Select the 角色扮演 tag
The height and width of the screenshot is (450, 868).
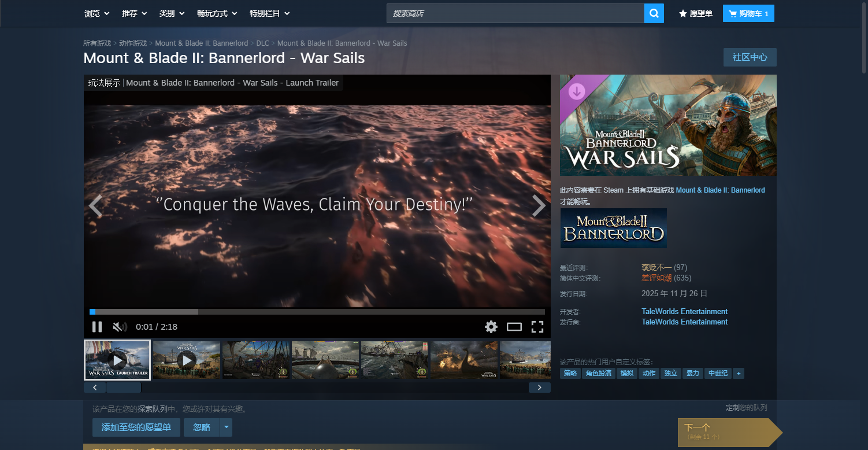(599, 373)
